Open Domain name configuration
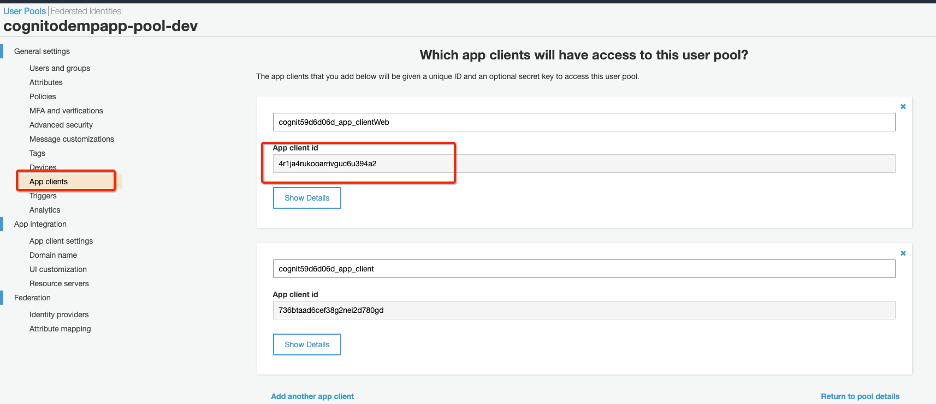This screenshot has height=404, width=936. [x=53, y=255]
